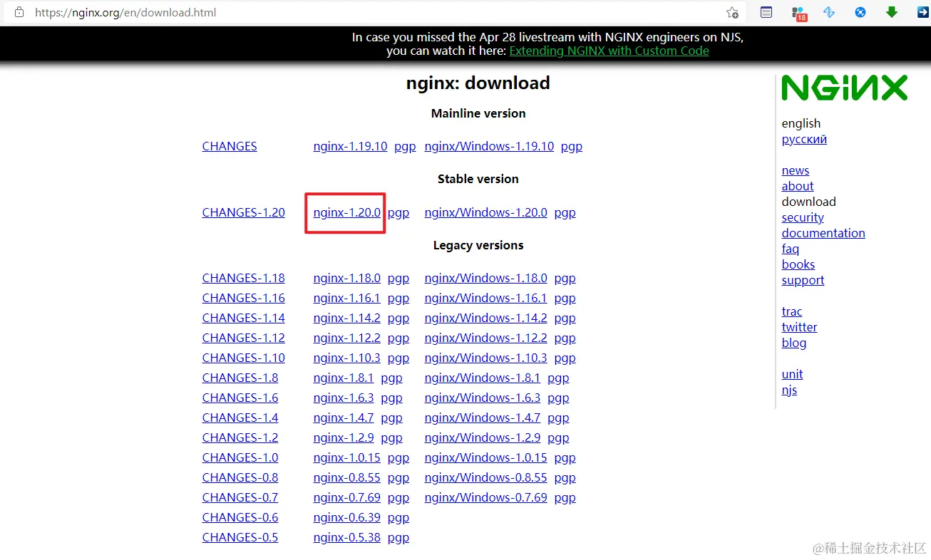Download nginx/Windows-1.4.7
The height and width of the screenshot is (560, 931).
[x=483, y=418]
